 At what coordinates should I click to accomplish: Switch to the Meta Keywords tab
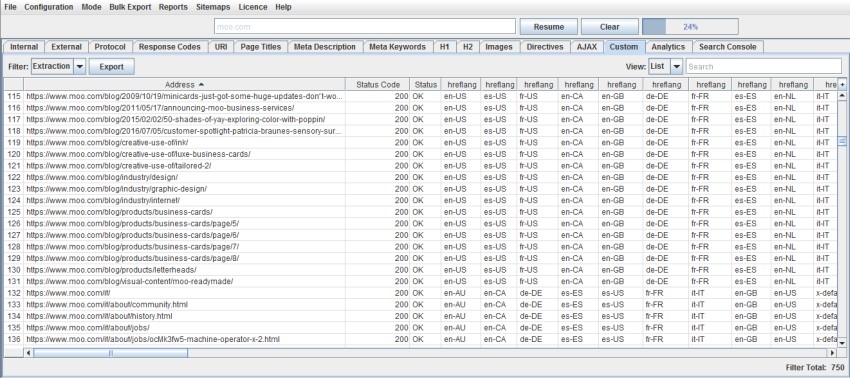(397, 47)
